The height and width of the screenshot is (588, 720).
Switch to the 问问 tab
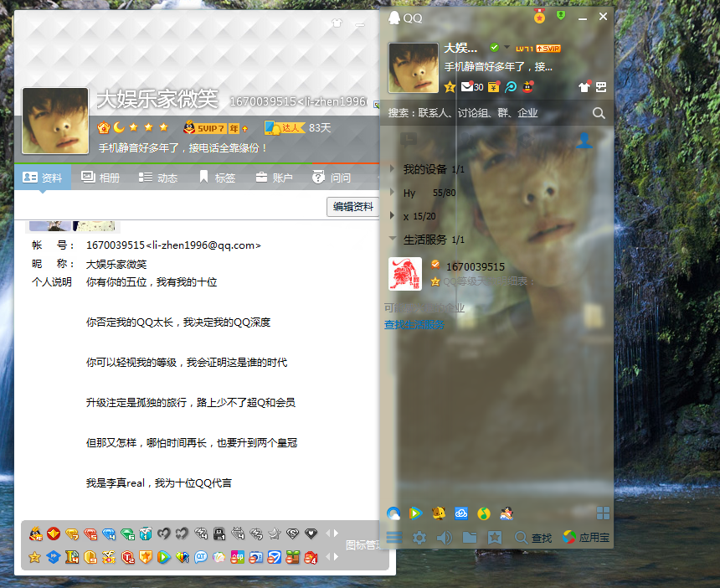(x=331, y=178)
